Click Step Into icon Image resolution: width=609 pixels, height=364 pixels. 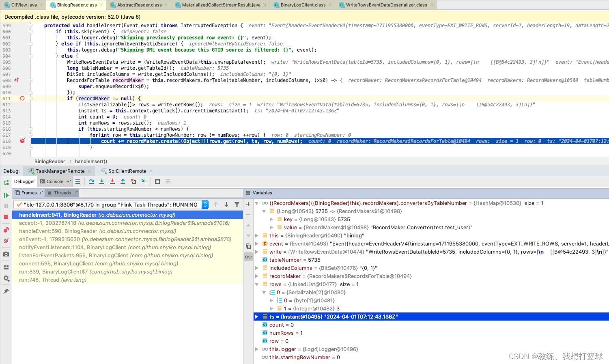102,181
